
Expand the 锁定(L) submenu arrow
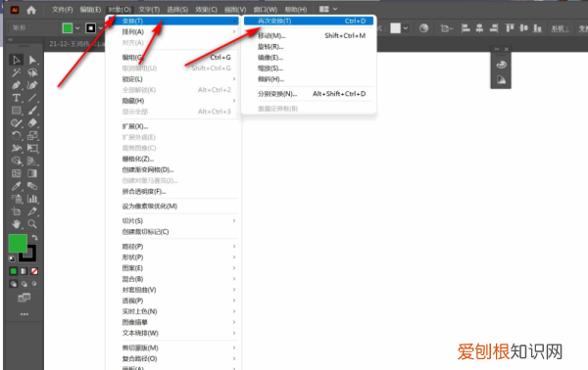[234, 79]
